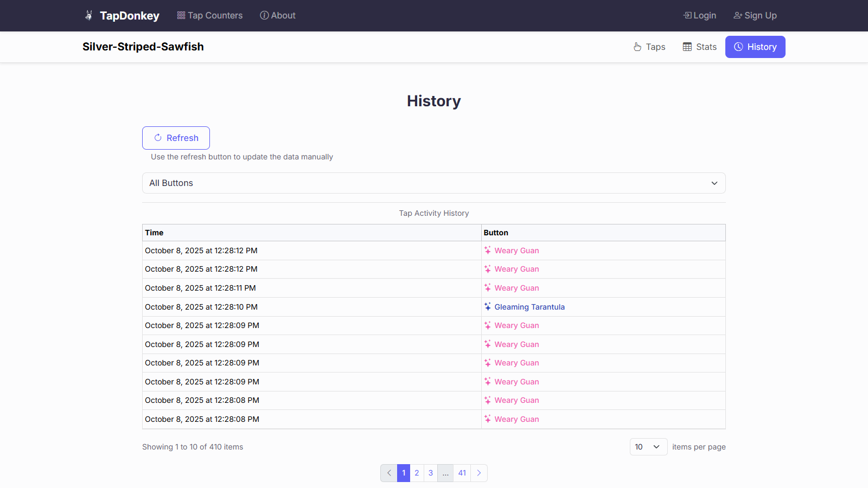Image resolution: width=868 pixels, height=488 pixels.
Task: Select the History tab
Action: (x=755, y=47)
